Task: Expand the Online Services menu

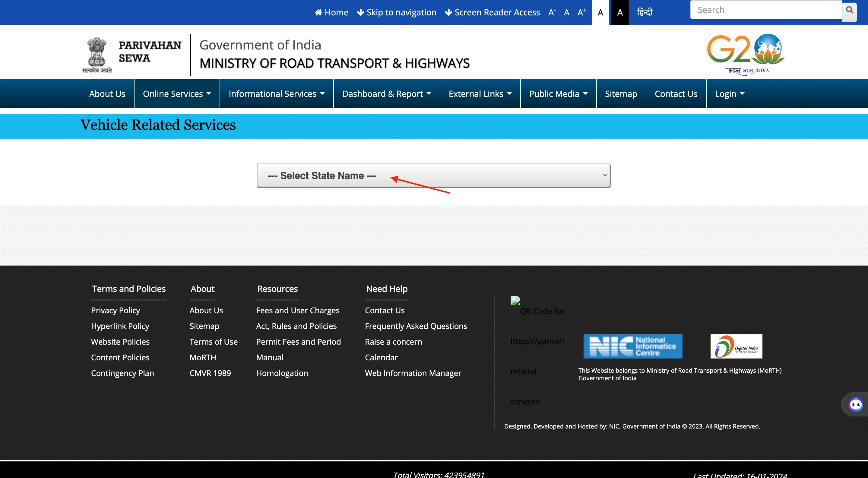Action: point(176,94)
